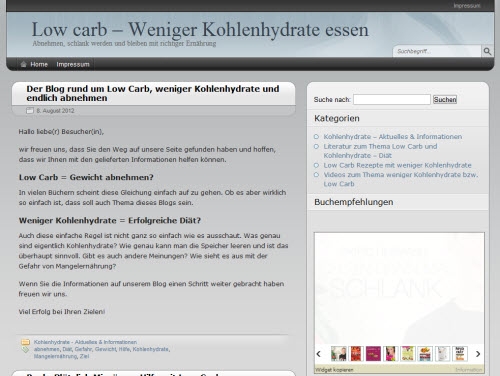
Task: Click the Suchen button
Action: point(445,99)
